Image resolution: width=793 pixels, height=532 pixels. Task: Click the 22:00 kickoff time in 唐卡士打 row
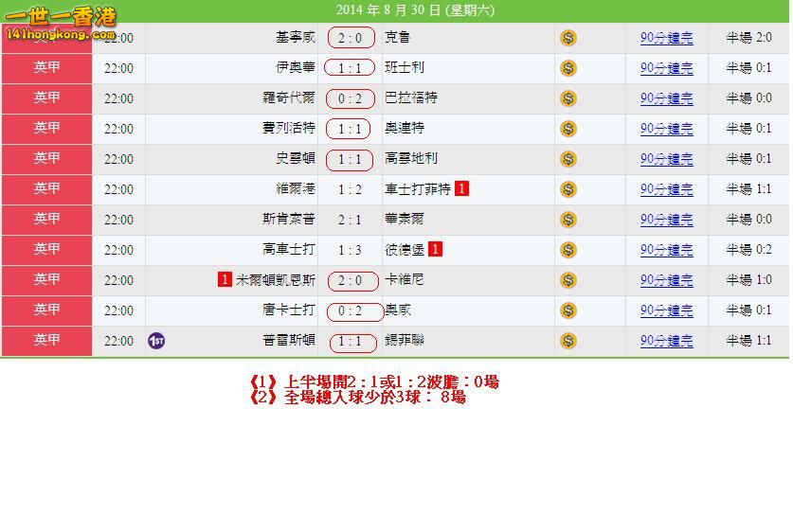(x=118, y=310)
